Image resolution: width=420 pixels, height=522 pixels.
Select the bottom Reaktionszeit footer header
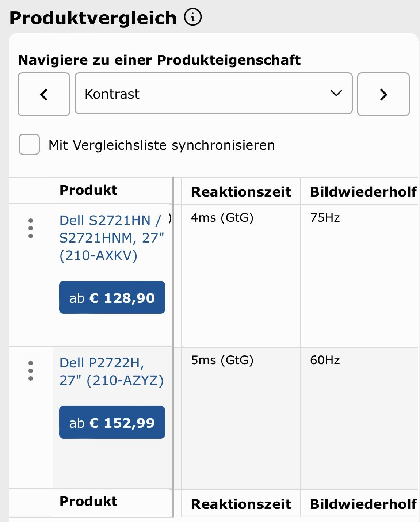pos(241,504)
